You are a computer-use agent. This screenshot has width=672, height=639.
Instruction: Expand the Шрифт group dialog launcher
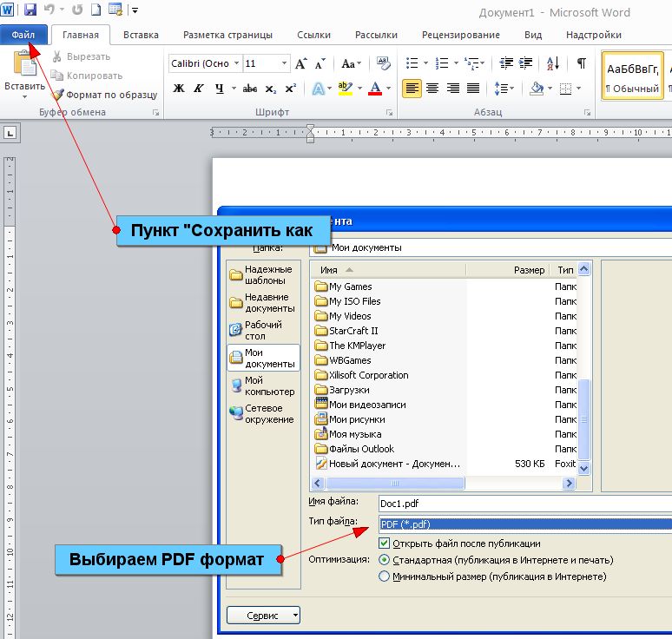(x=389, y=113)
